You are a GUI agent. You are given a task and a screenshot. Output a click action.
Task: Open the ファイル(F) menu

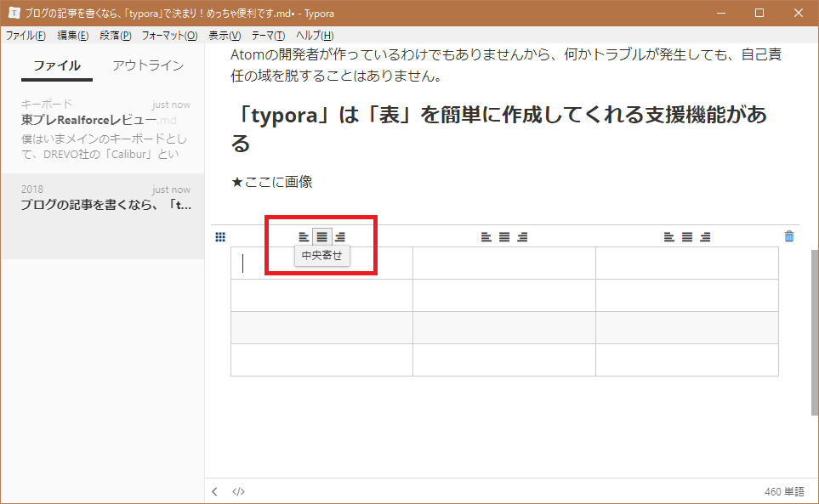click(x=26, y=36)
